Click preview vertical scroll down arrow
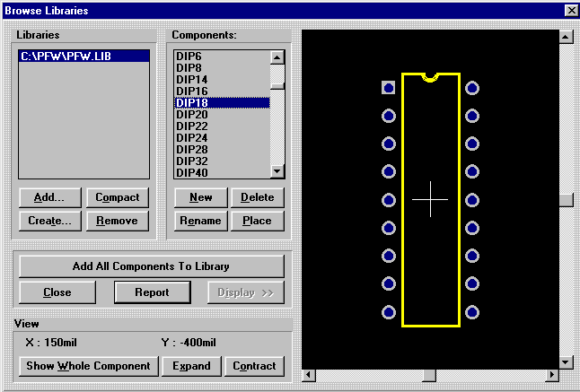Viewport: 580px width, 392px height. pyautogui.click(x=566, y=362)
